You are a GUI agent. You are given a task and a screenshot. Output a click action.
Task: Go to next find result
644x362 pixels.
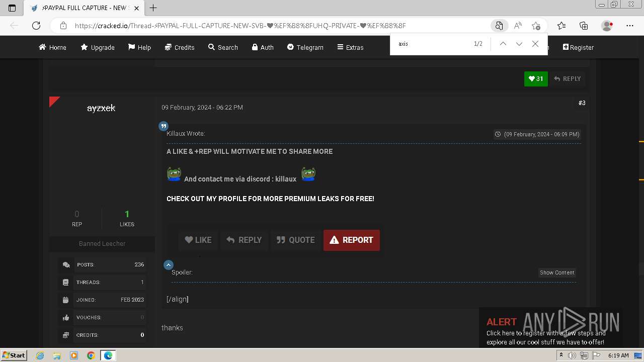click(x=519, y=44)
